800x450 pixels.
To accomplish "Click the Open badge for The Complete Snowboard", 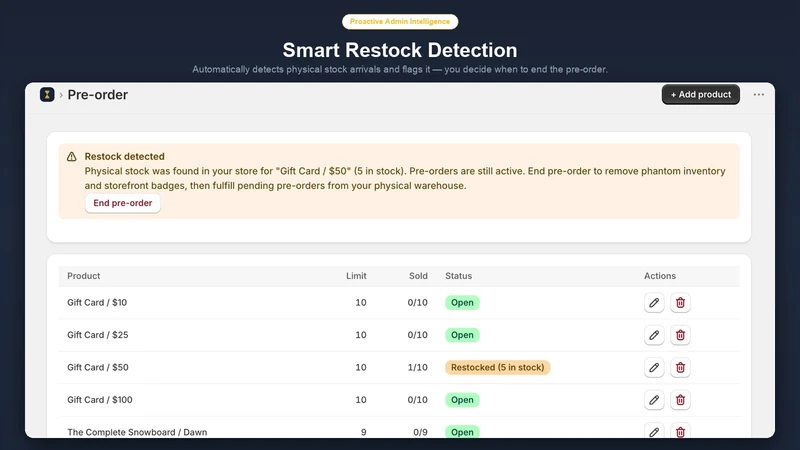I will 462,432.
